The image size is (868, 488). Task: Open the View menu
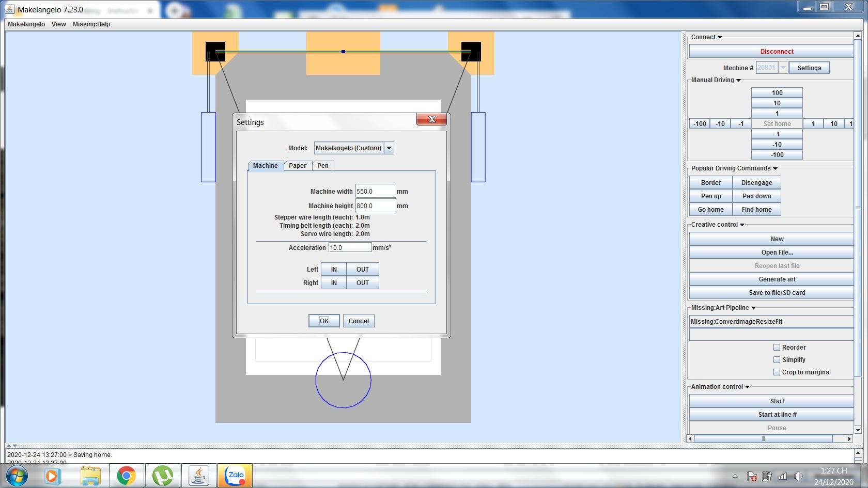pos(59,24)
